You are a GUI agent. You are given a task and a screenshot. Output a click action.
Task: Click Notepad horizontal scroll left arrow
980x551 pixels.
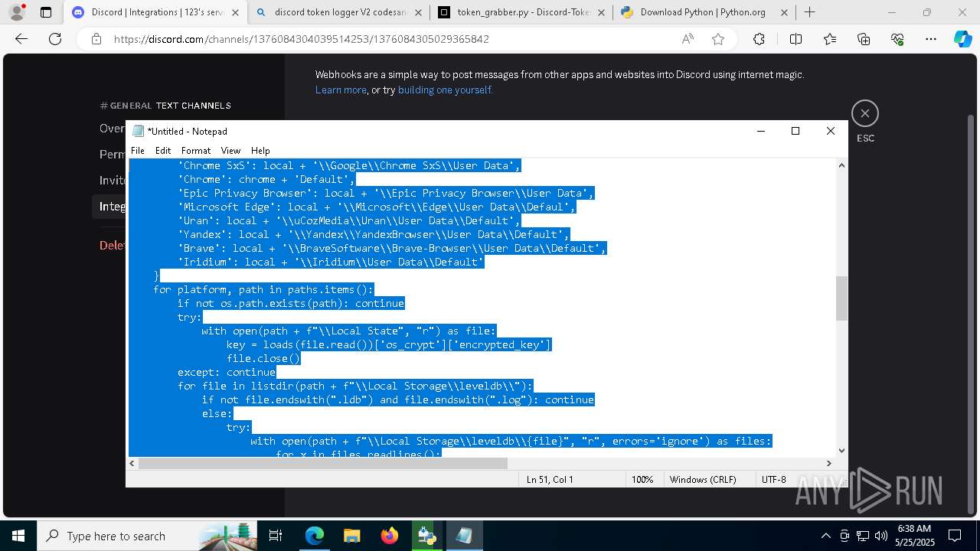132,463
